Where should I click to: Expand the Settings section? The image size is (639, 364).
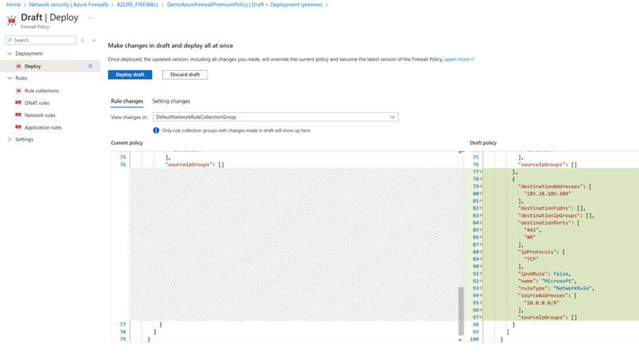tap(10, 139)
